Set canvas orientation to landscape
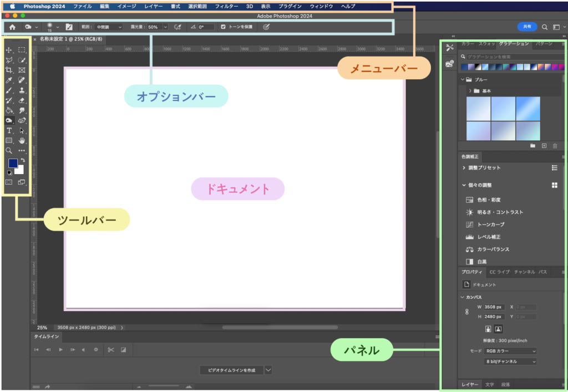 [498, 329]
